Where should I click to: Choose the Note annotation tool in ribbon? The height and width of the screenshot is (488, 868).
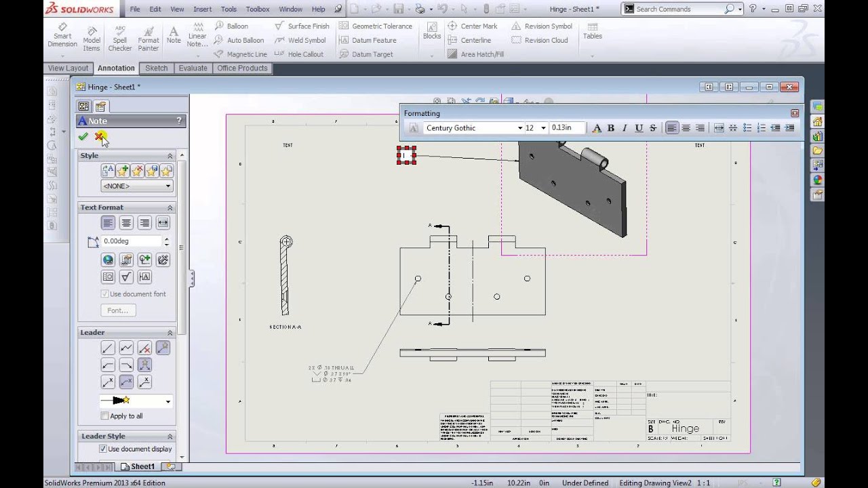(174, 35)
